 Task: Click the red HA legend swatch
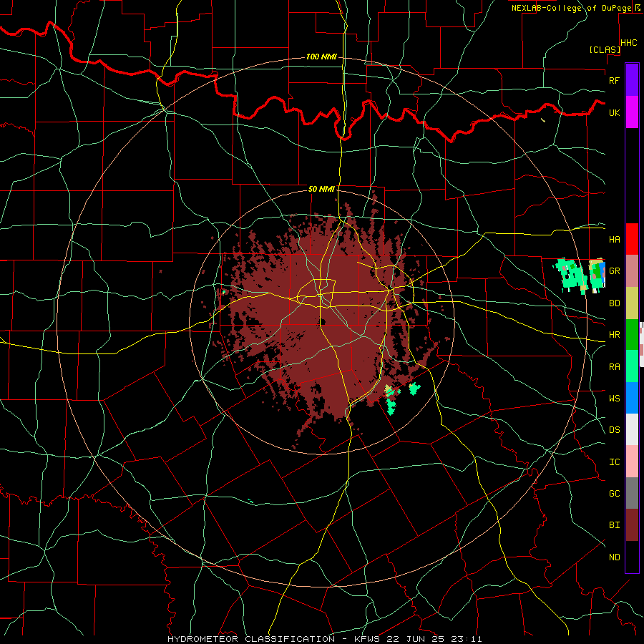coord(632,239)
